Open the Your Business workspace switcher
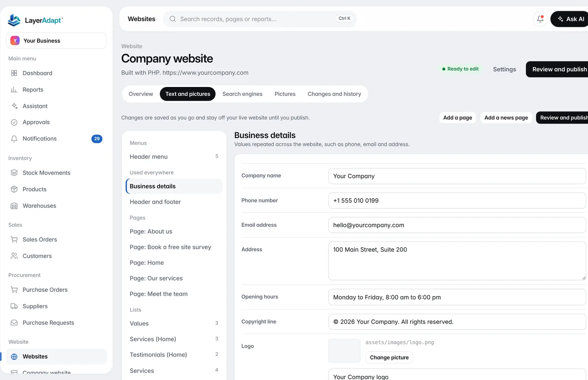This screenshot has height=380, width=588. point(56,41)
